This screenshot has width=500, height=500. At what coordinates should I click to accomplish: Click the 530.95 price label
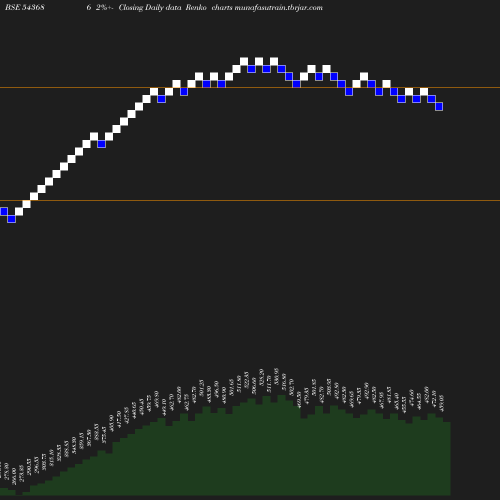pos(276,377)
